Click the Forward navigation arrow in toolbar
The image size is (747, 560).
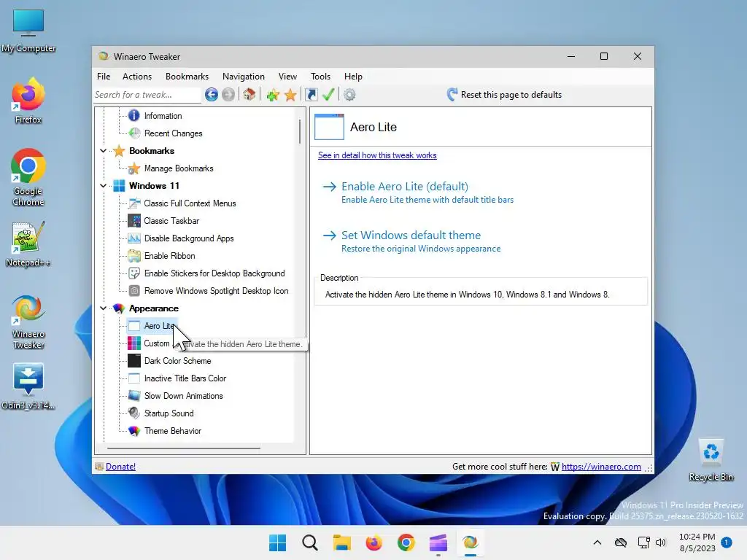[228, 95]
